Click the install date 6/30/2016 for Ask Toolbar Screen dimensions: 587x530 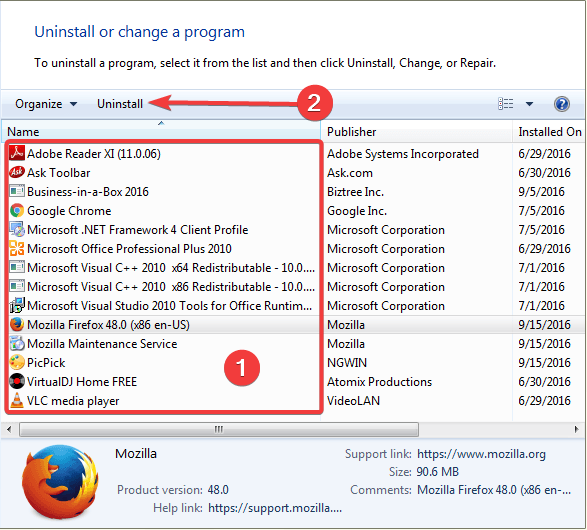coord(544,173)
